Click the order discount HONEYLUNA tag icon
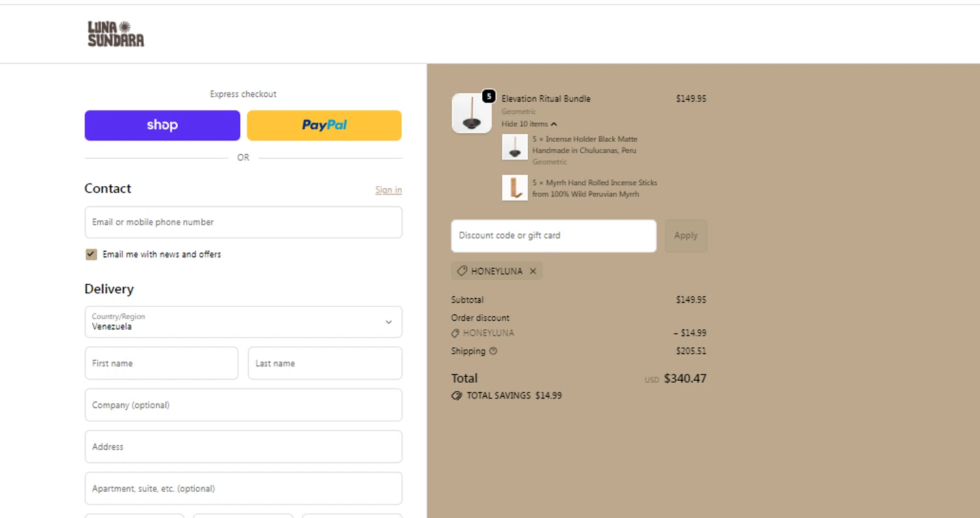Screen dimensions: 980x518 (x=455, y=333)
